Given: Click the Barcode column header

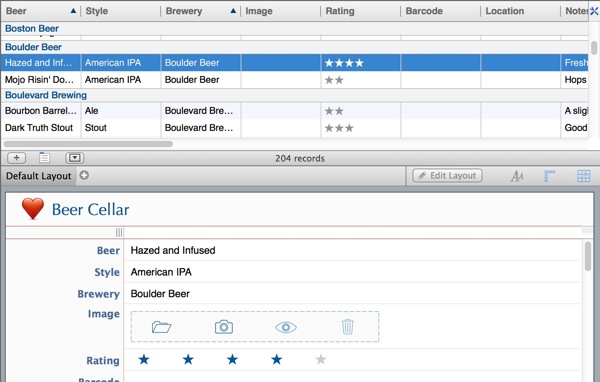Looking at the screenshot, I should pos(440,11).
